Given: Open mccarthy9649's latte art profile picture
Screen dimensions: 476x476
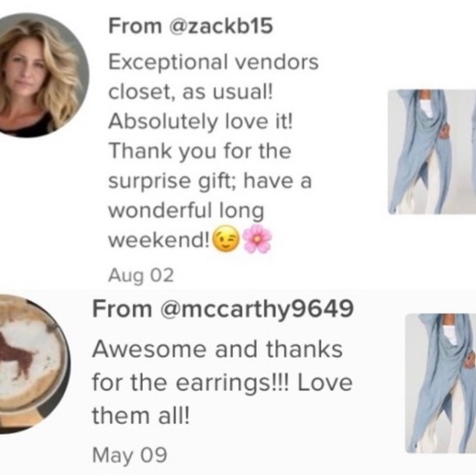Looking at the screenshot, I should (x=34, y=364).
